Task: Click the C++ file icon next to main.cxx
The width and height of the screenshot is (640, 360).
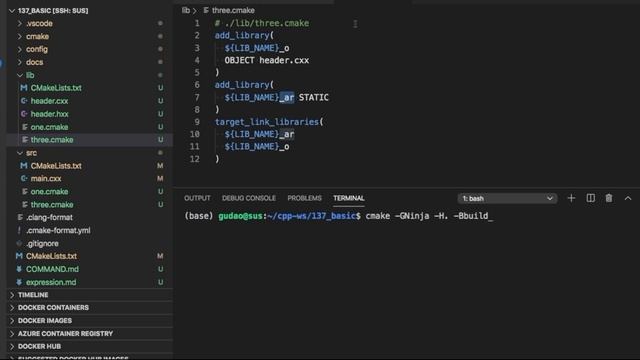Action: click(24, 178)
